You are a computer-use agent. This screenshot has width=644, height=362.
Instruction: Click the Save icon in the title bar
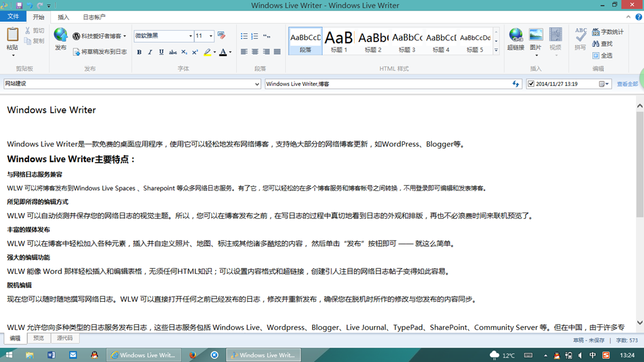[x=19, y=5]
